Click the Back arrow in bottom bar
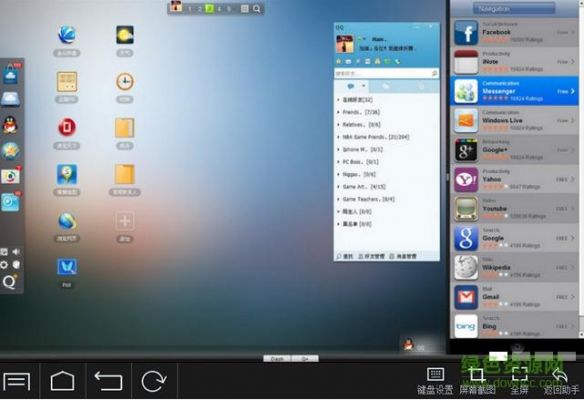The image size is (584, 400). click(108, 381)
